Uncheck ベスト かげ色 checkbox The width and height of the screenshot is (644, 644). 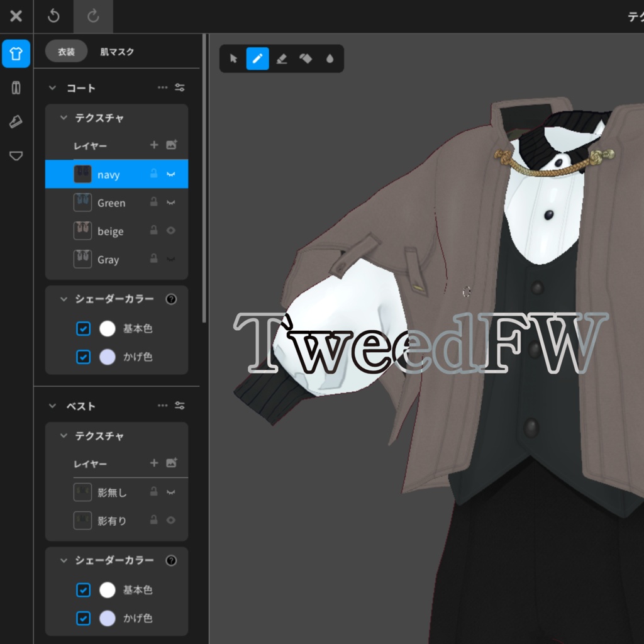[x=84, y=618]
